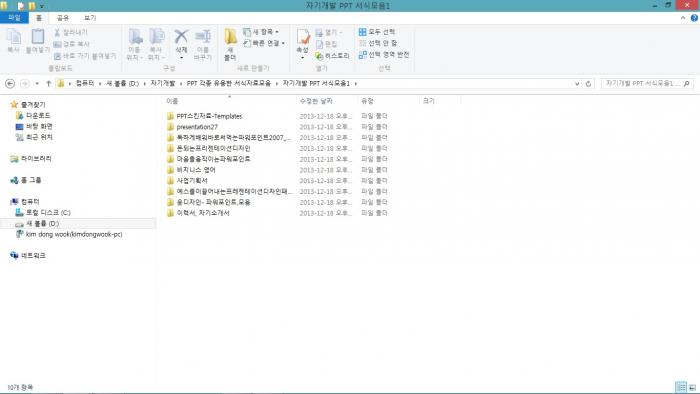Open the help question mark icon
Screen dimensions: 700x394
click(x=694, y=18)
